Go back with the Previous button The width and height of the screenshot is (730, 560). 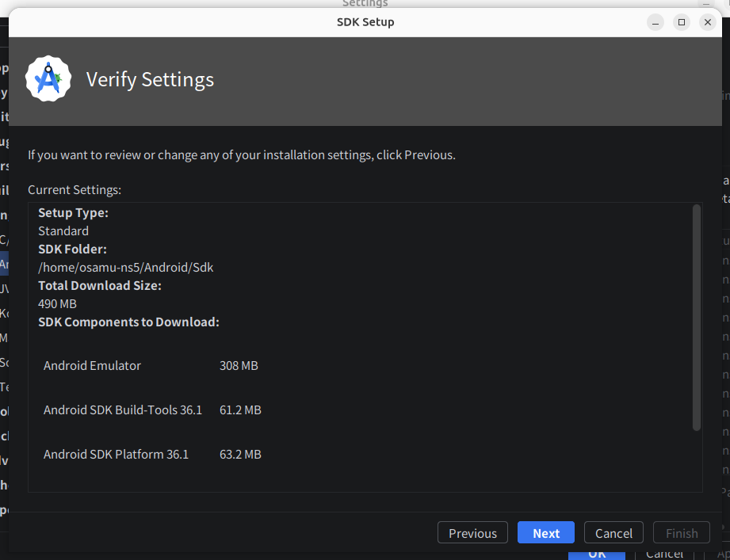point(472,533)
